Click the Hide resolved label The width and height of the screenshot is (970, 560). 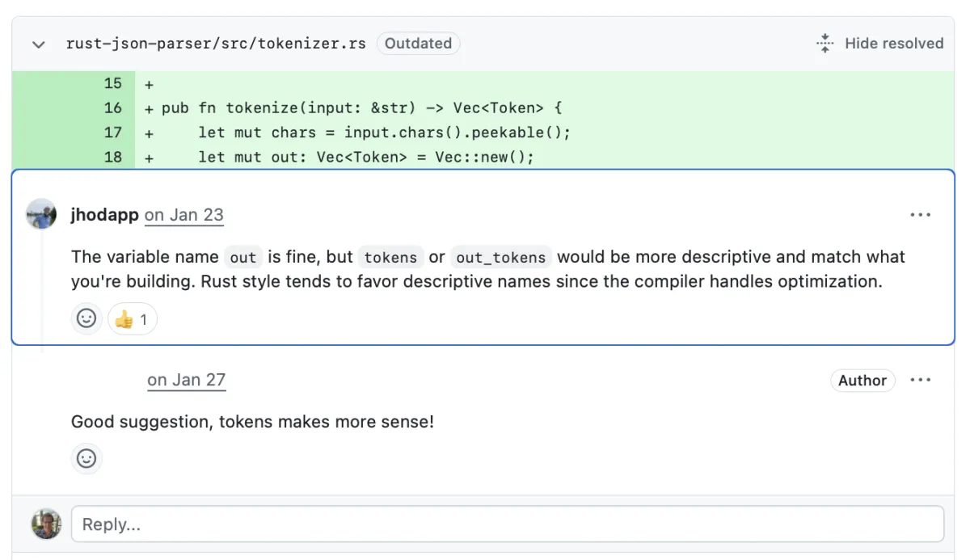click(x=894, y=44)
